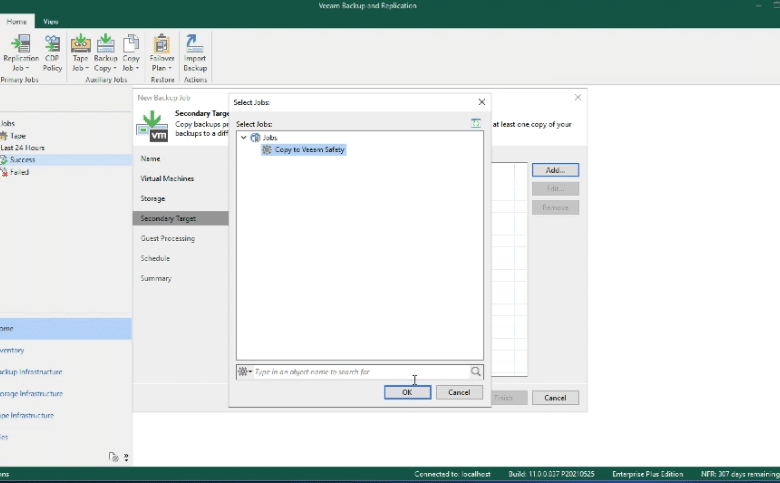Switch to the View ribbon tab
Image resolution: width=780 pixels, height=483 pixels.
(x=50, y=21)
